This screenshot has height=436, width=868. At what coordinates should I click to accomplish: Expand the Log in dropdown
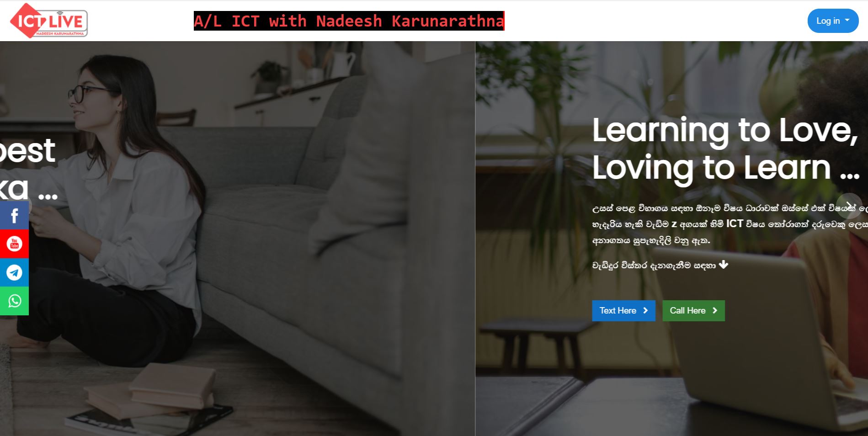(x=833, y=21)
